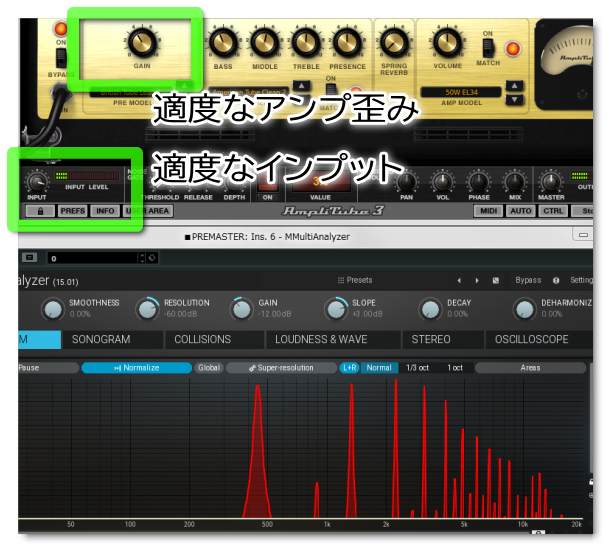Click the RESOLUTION knob

(x=147, y=309)
